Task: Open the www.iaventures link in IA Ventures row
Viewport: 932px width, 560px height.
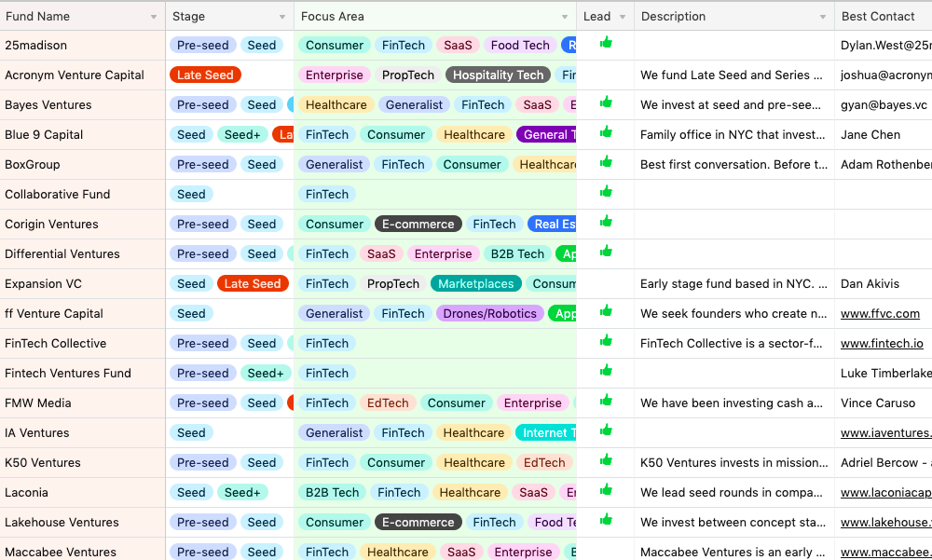Action: (x=885, y=432)
